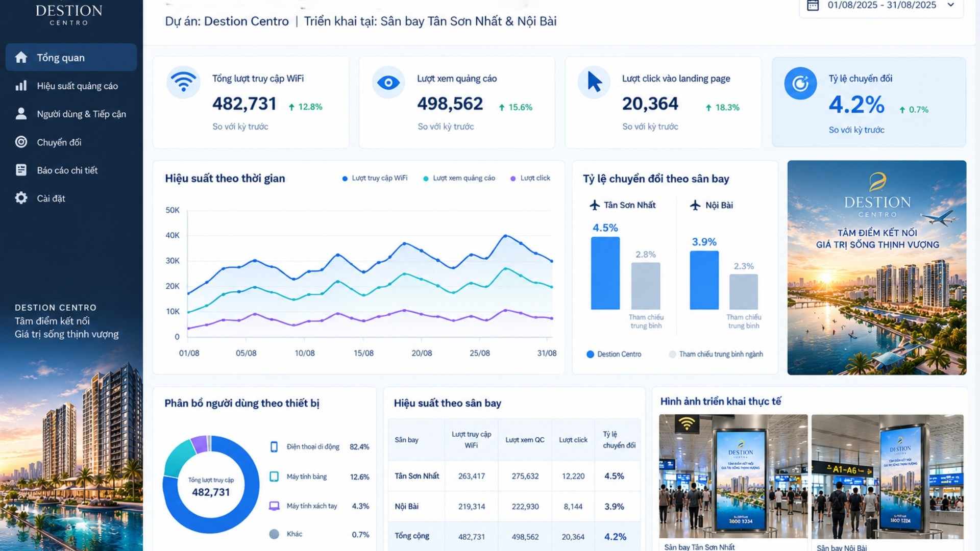Click the eye icon in Lượt xem quảng cáo card

pos(388,82)
